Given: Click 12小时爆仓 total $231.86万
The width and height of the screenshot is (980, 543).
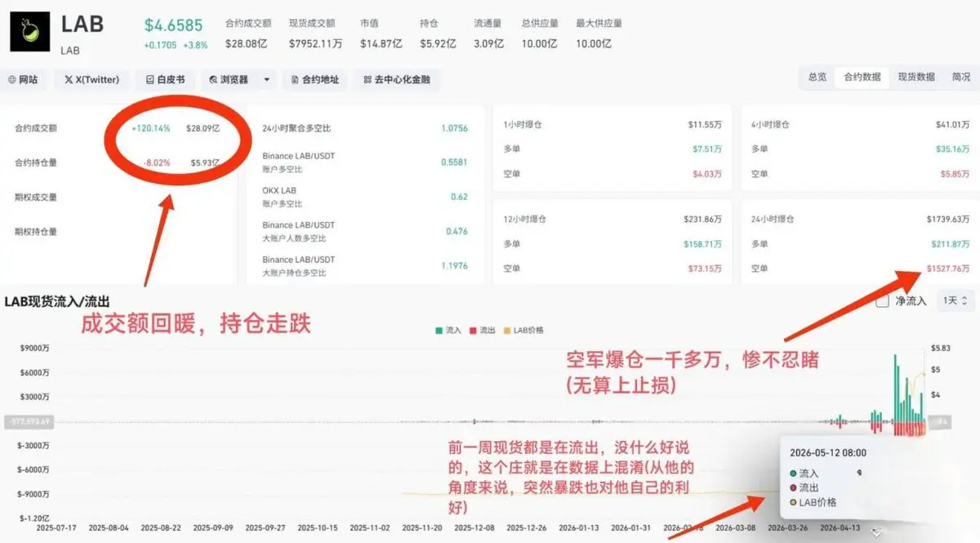Looking at the screenshot, I should (x=702, y=220).
